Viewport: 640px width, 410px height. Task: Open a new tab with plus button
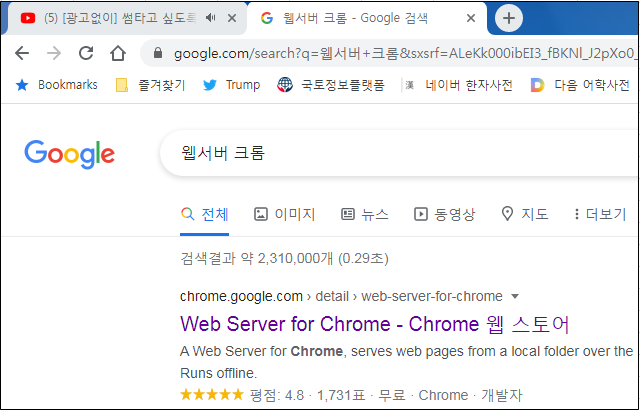(509, 18)
